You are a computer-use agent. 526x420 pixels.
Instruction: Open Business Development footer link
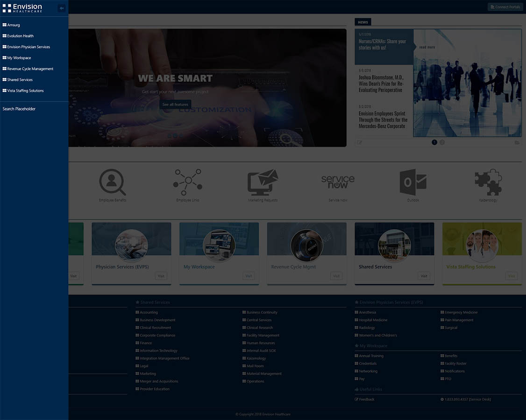[155, 320]
